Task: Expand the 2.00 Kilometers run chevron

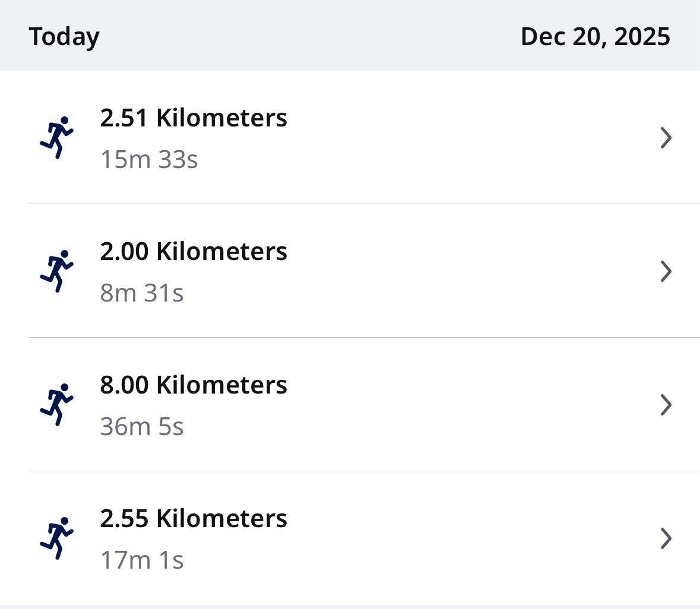Action: pos(666,271)
